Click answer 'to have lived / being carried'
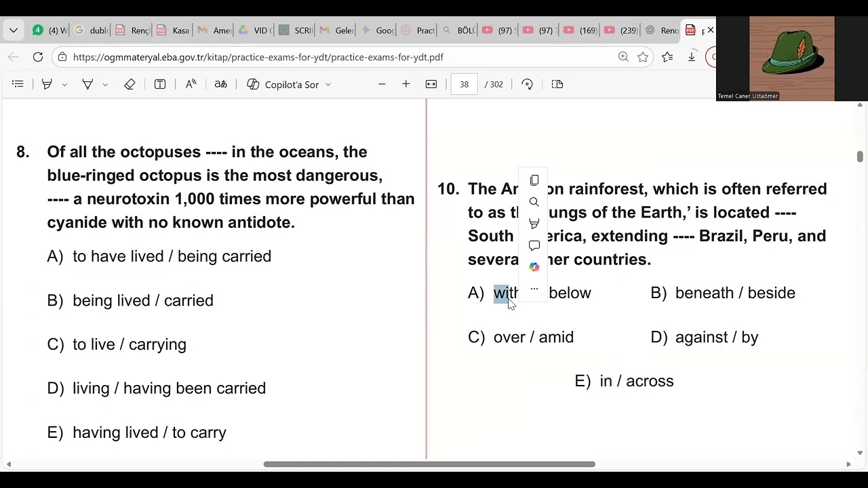This screenshot has width=868, height=488. (x=172, y=256)
